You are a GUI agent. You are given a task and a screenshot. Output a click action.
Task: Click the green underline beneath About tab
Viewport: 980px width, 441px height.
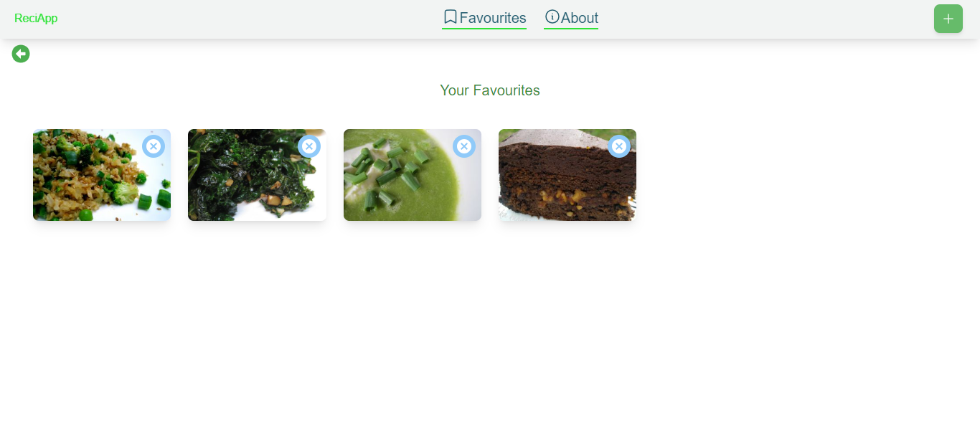coord(571,29)
